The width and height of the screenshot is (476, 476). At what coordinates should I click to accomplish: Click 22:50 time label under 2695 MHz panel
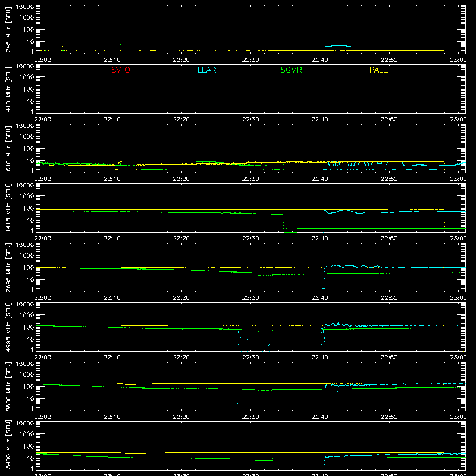click(x=389, y=298)
